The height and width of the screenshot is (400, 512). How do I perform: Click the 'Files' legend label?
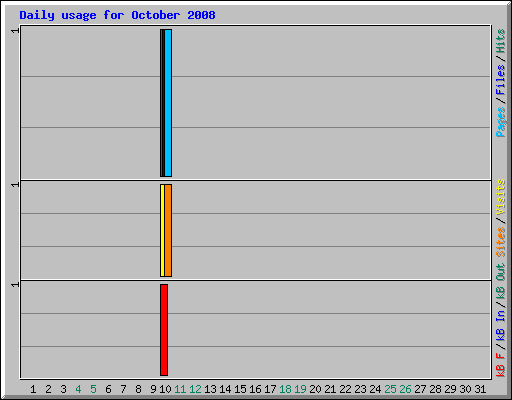(501, 80)
